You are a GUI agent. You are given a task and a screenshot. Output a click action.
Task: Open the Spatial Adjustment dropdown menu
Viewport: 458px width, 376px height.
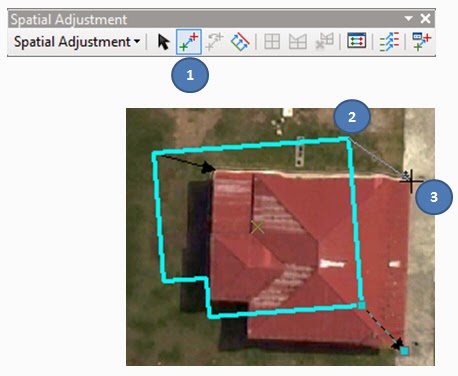point(77,42)
